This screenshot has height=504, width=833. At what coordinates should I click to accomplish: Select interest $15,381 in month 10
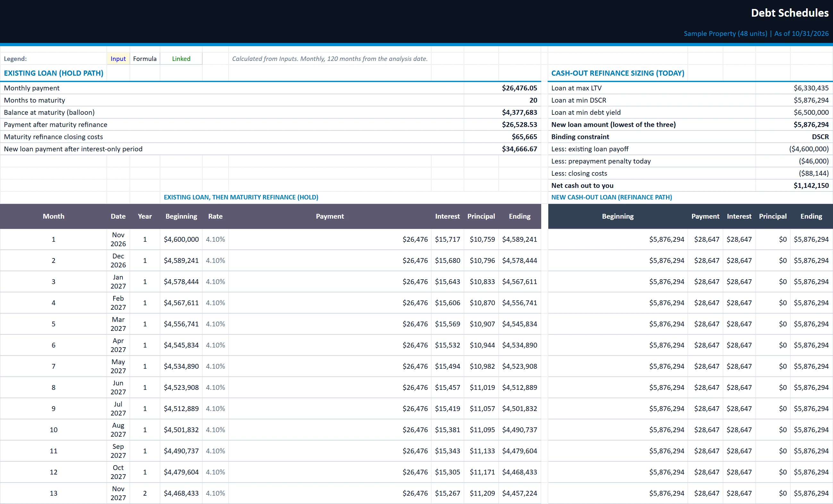(x=447, y=430)
